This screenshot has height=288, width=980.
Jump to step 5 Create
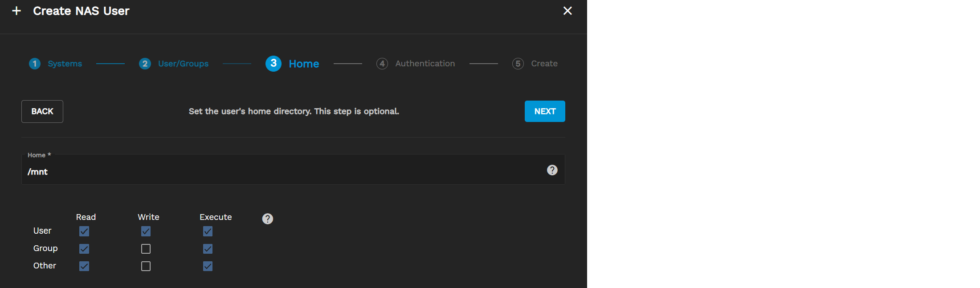[x=535, y=64]
